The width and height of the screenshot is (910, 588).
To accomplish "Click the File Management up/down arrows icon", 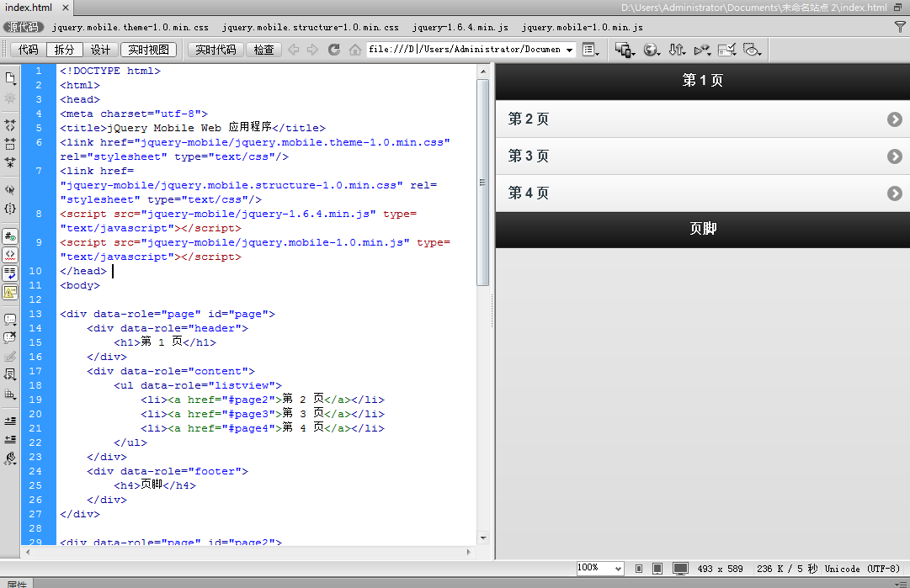I will [x=678, y=50].
